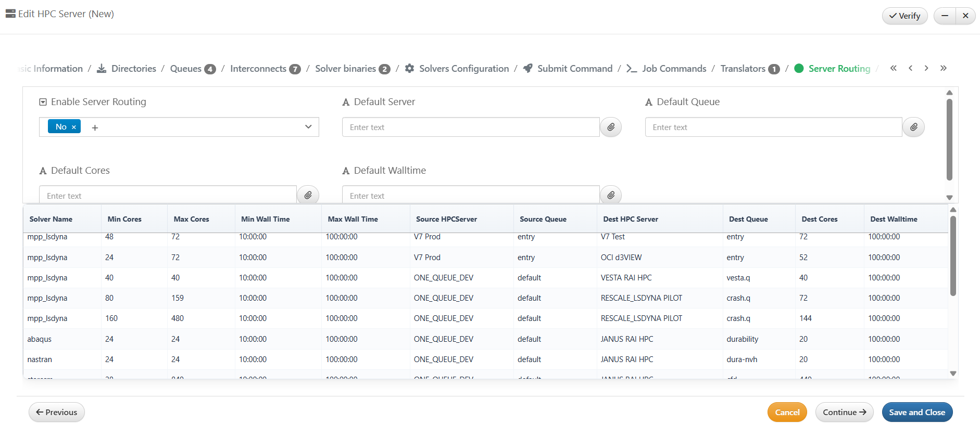Click the paperclip icon beside Default Queue
980x437 pixels.
(x=913, y=127)
